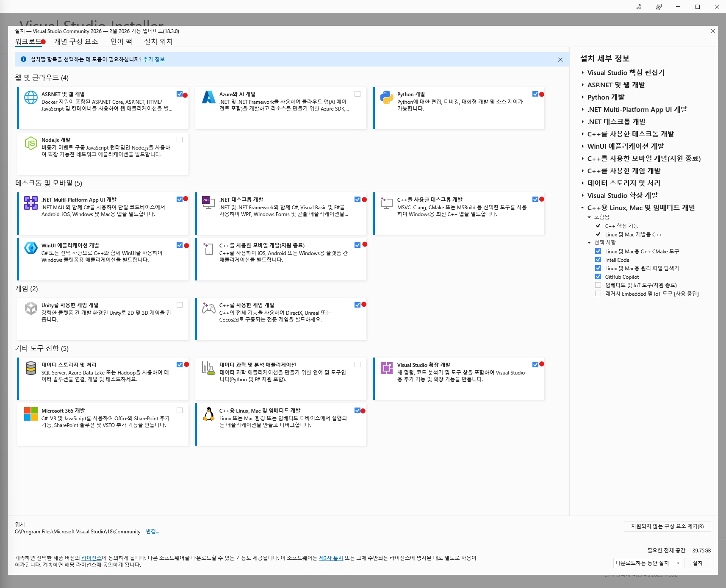Uncheck the Python 개발 workload checkbox
726x588 pixels.
[x=535, y=94]
